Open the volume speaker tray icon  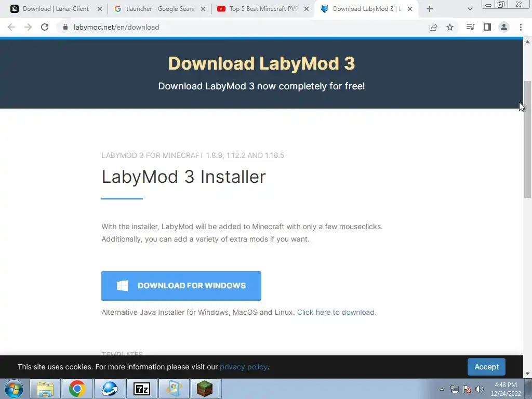pyautogui.click(x=480, y=389)
